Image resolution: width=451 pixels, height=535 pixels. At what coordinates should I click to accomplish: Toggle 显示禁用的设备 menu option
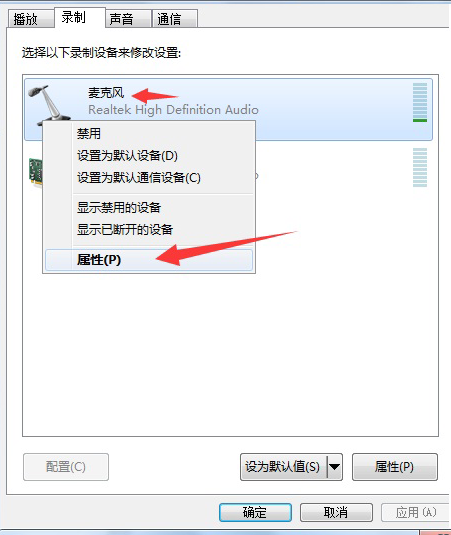coord(119,207)
